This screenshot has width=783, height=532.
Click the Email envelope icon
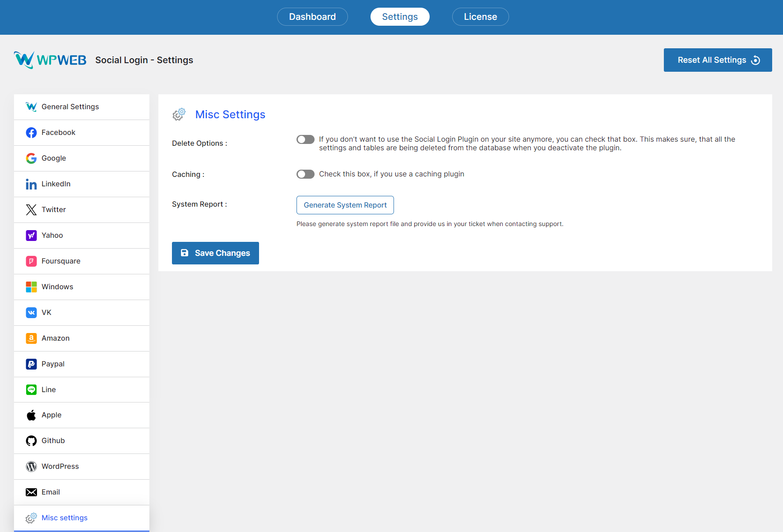31,492
